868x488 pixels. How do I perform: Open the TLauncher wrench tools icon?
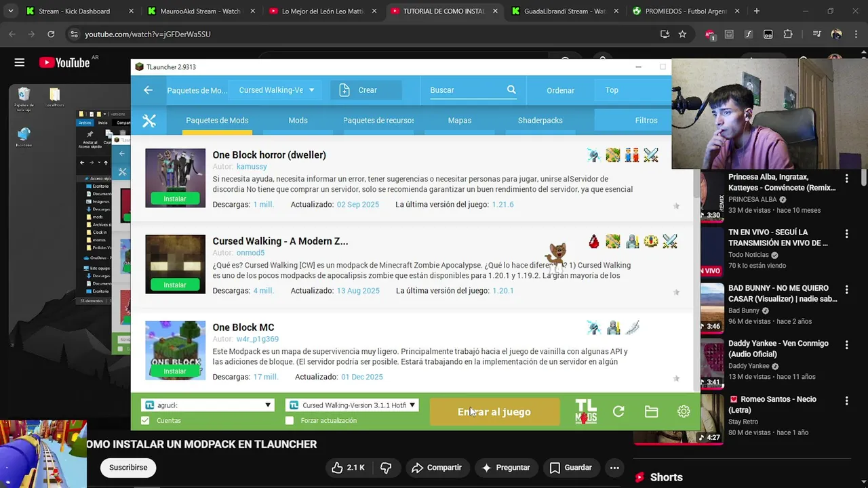coord(149,121)
